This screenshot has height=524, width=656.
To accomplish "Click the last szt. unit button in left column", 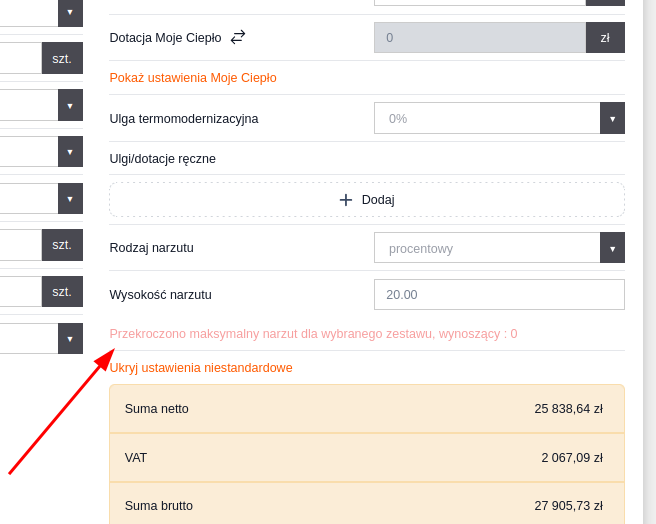I will [62, 292].
